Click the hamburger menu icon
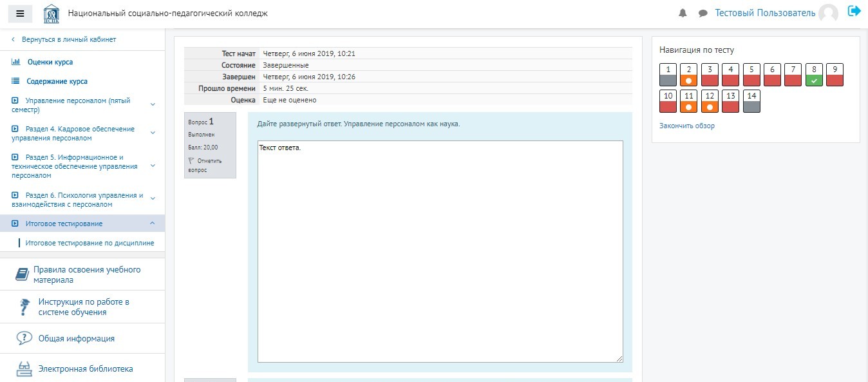Screen dimensions: 868x382 (x=20, y=14)
